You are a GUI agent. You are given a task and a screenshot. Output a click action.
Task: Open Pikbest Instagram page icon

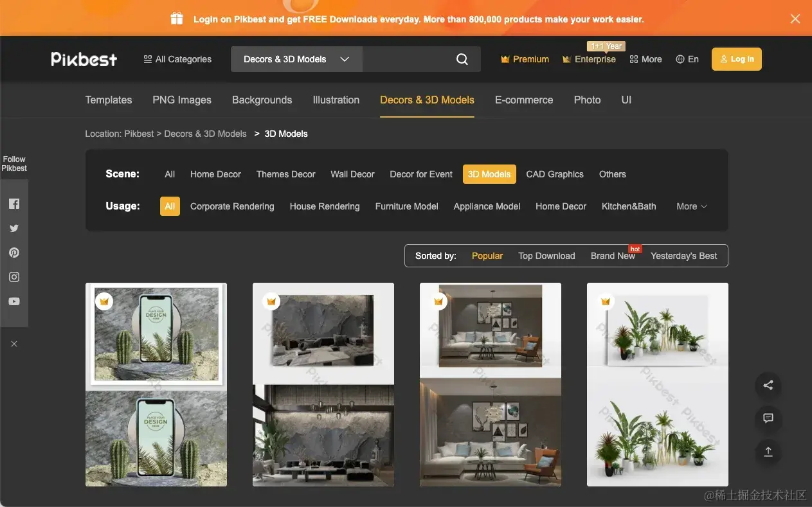pos(14,277)
